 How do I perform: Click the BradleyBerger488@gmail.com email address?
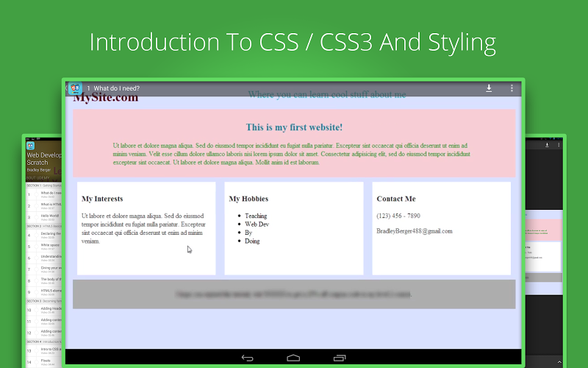415,231
